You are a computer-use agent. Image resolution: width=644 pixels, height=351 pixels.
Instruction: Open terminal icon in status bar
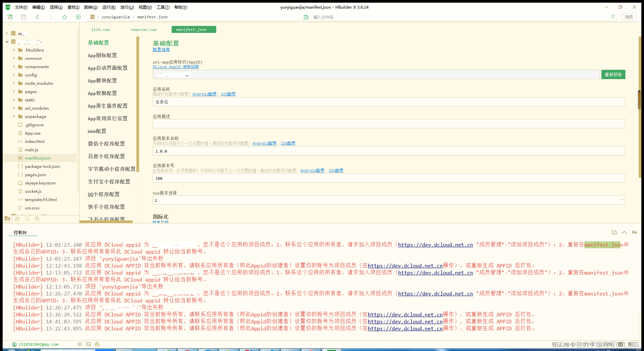pos(88,344)
